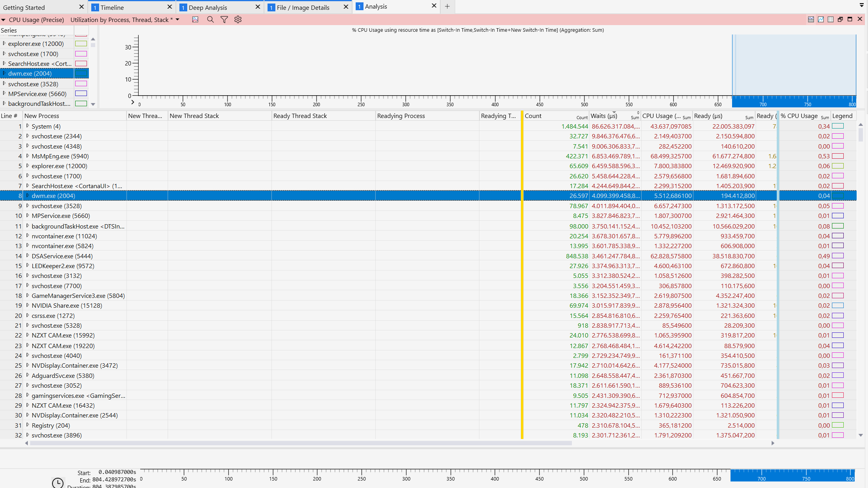
Task: Switch to the Timeline tab
Action: [112, 7]
